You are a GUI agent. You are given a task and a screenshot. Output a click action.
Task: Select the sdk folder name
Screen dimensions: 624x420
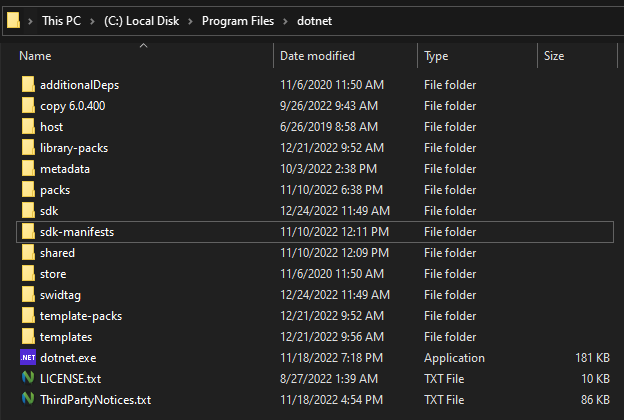click(49, 211)
